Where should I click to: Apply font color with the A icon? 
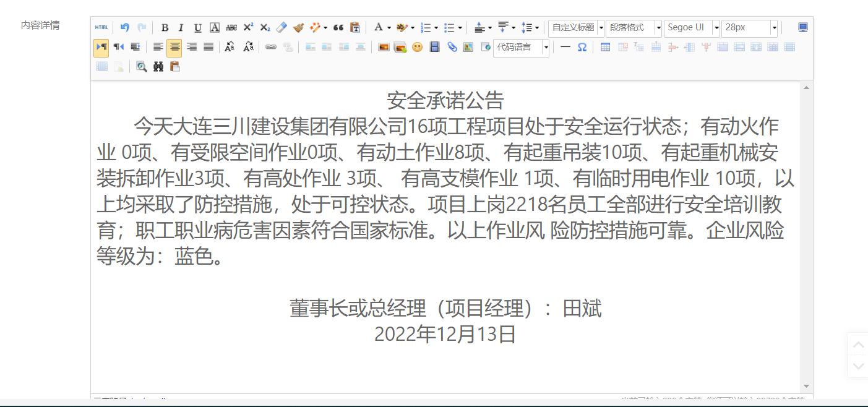378,27
